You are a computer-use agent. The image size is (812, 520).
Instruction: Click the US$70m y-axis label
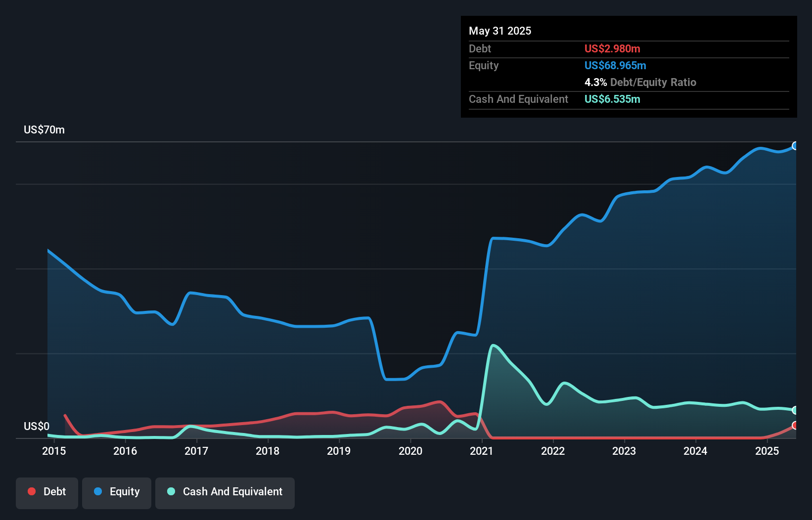pyautogui.click(x=45, y=130)
